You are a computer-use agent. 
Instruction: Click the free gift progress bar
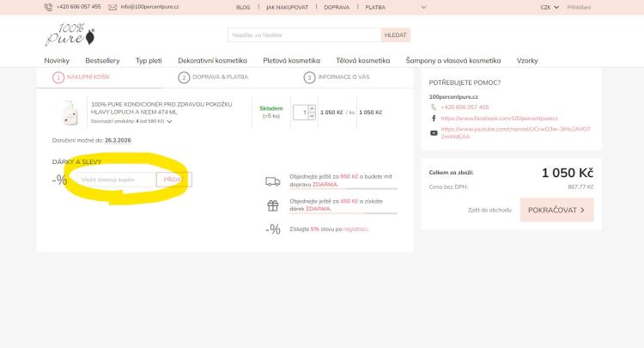[343, 213]
